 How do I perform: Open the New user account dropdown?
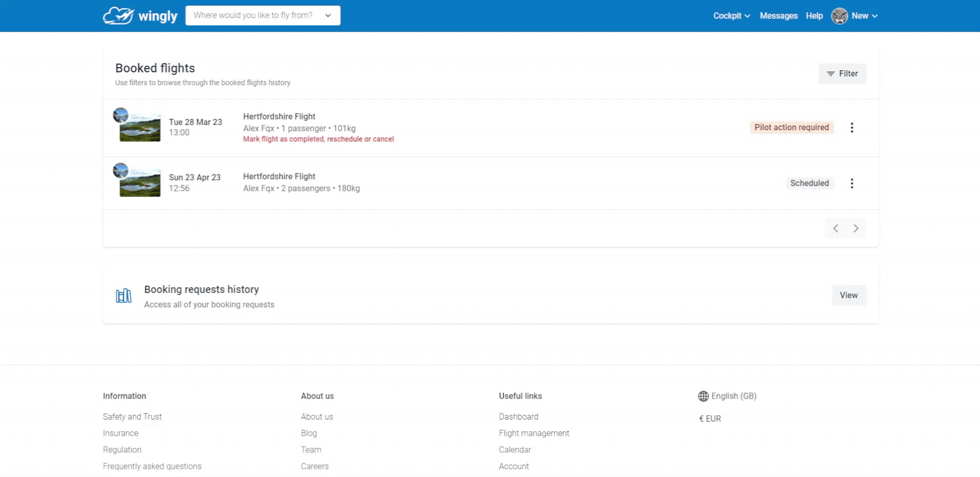point(865,16)
